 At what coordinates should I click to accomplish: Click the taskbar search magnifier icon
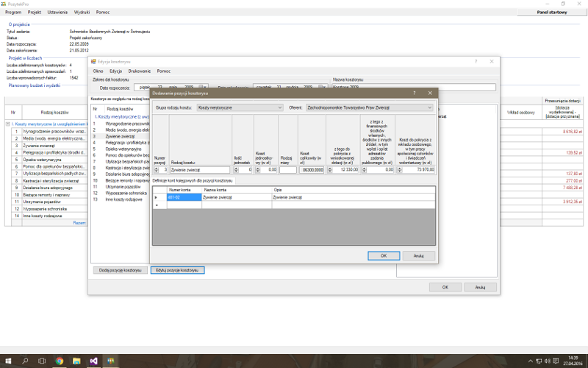pos(25,361)
